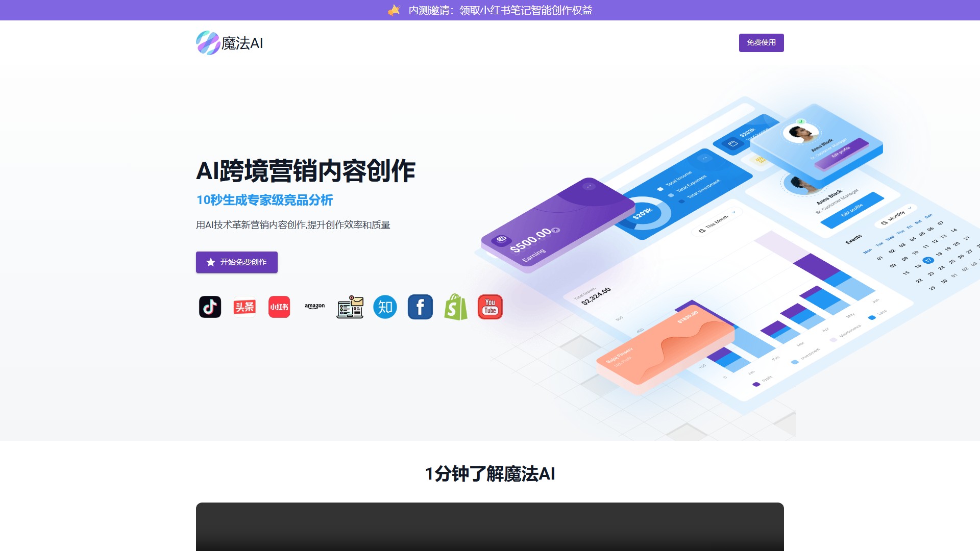Screen dimensions: 980x551
Task: Click the 知乎 (Zhihu) blue icon
Action: [385, 307]
